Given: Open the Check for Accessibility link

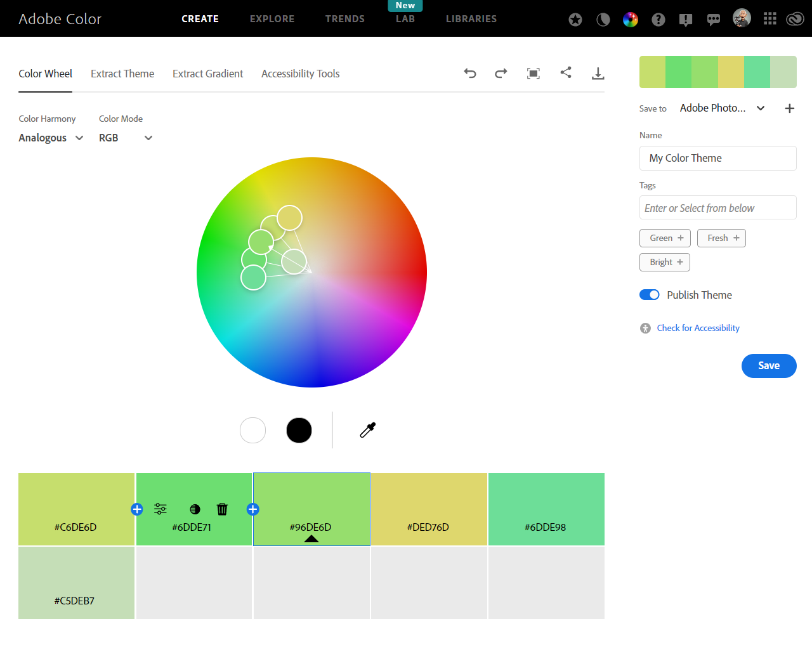Looking at the screenshot, I should pos(698,328).
